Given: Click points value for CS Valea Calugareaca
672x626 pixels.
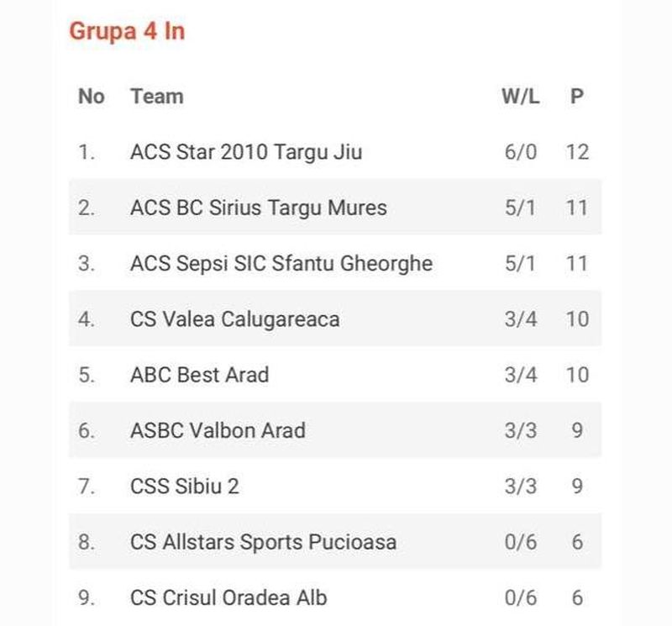Looking at the screenshot, I should click(x=577, y=319).
